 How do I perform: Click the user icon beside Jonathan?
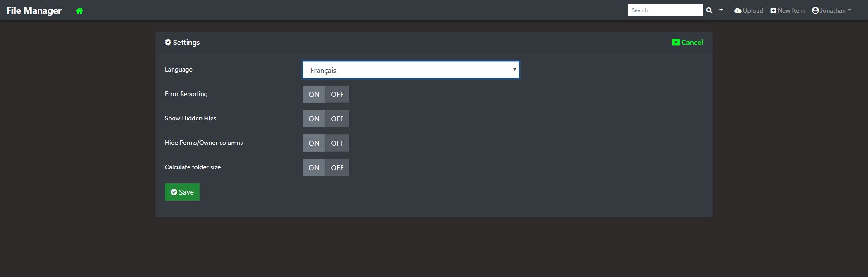(815, 10)
